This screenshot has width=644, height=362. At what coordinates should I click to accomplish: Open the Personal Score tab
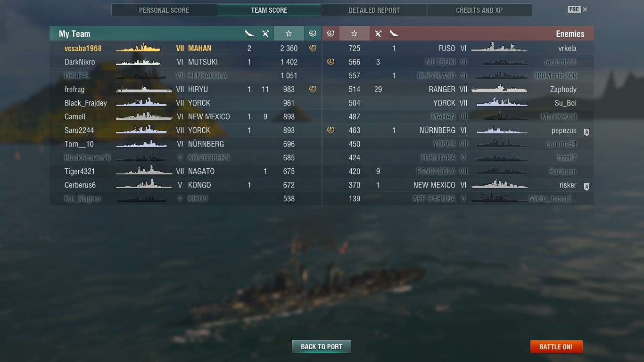[x=164, y=10]
